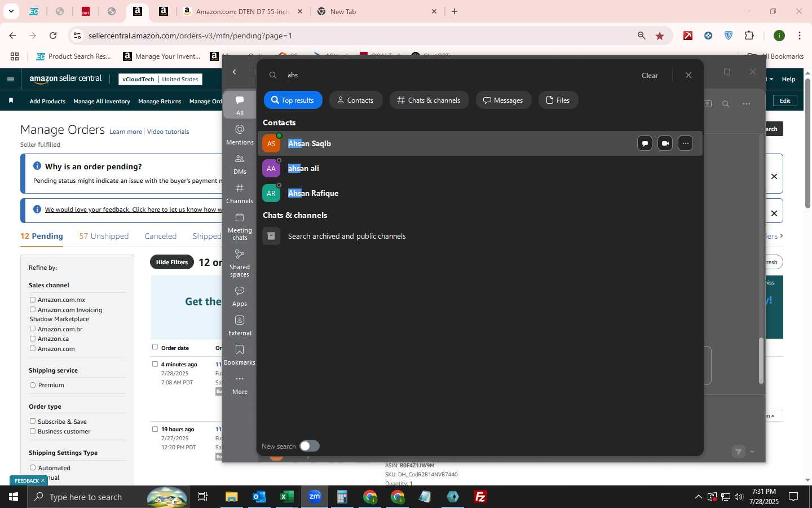Select the 4 minutes ago order checkbox
The height and width of the screenshot is (508, 812).
point(155,364)
